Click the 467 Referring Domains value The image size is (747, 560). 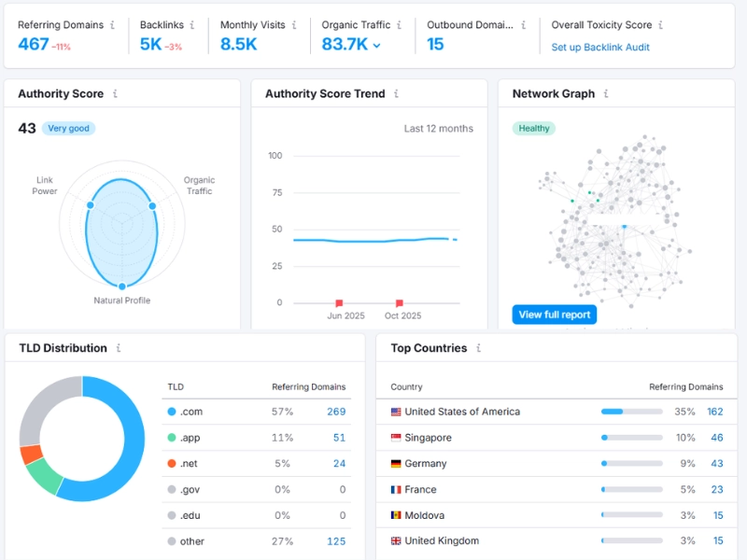[x=34, y=44]
